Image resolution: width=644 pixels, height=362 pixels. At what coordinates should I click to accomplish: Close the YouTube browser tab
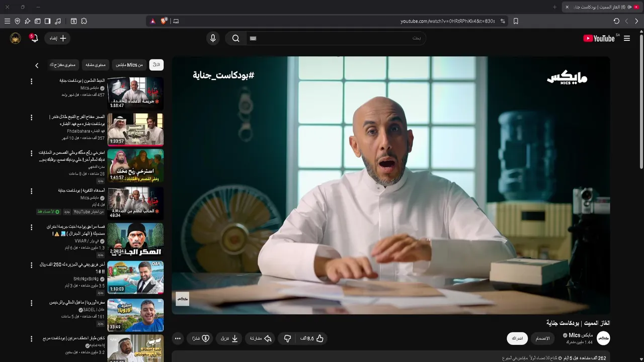coord(567,7)
